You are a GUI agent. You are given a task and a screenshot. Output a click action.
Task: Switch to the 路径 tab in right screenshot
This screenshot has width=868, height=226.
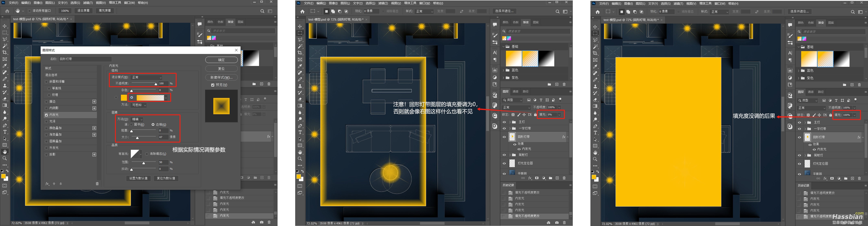point(821,92)
